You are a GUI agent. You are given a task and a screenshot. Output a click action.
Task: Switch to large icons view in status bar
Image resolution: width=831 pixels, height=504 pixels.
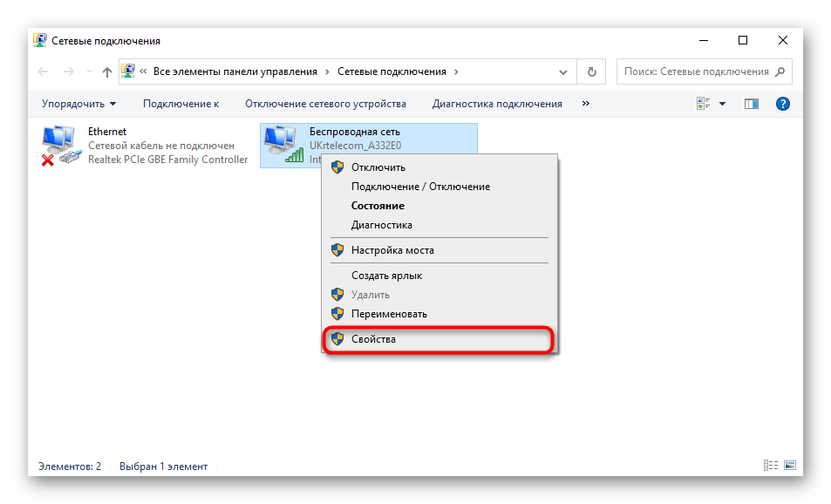tap(788, 467)
